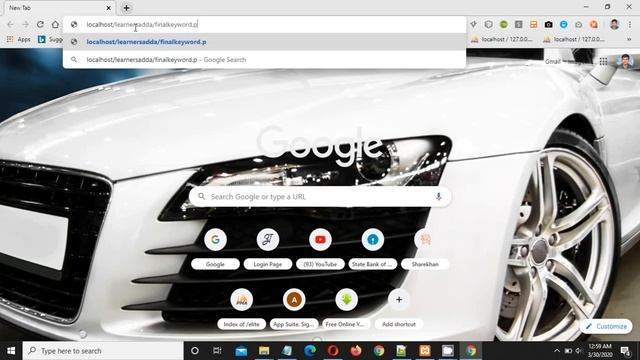Open the notification center icon

[625, 351]
